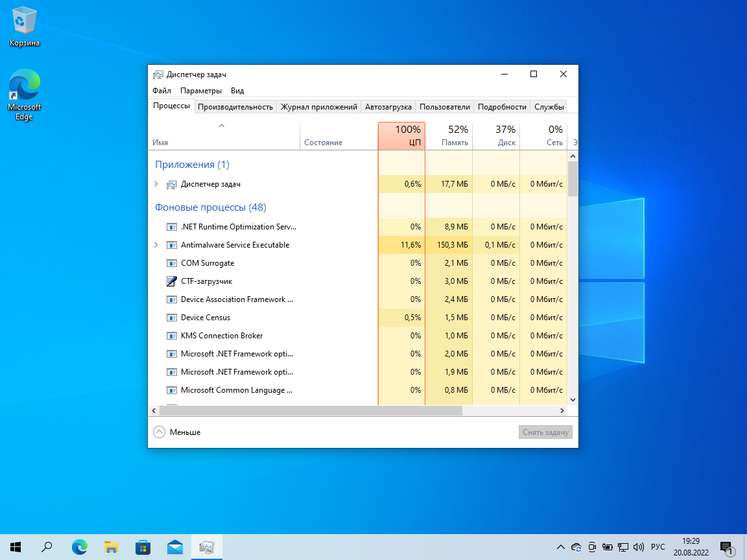Viewport: 747px width, 560px height.
Task: Switch to the Службы tab
Action: tap(549, 107)
